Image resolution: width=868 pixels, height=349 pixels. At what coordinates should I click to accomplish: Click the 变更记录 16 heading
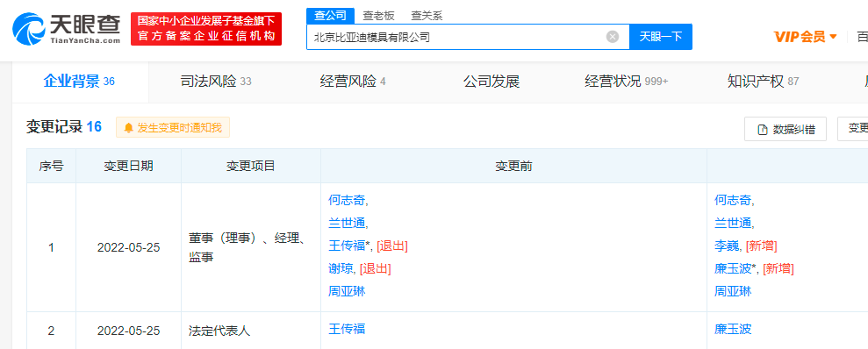pos(64,126)
